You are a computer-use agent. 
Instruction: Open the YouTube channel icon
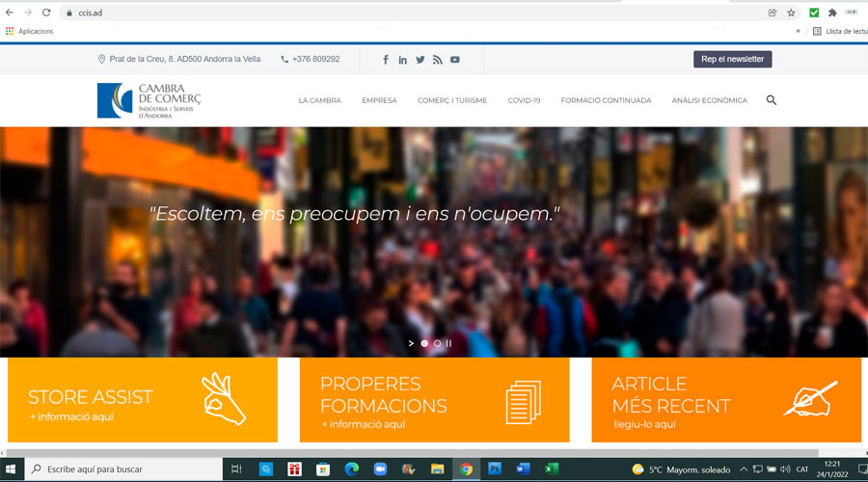pos(454,60)
